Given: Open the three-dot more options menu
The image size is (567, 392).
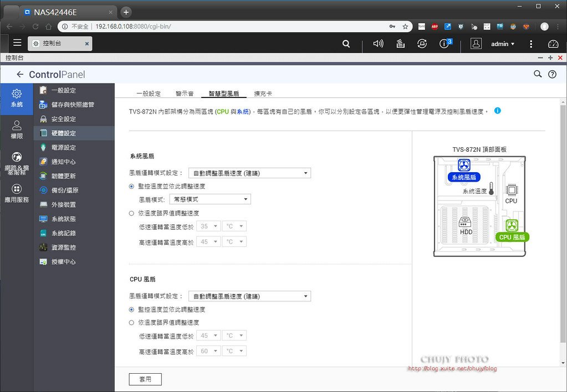Looking at the screenshot, I should [x=531, y=44].
